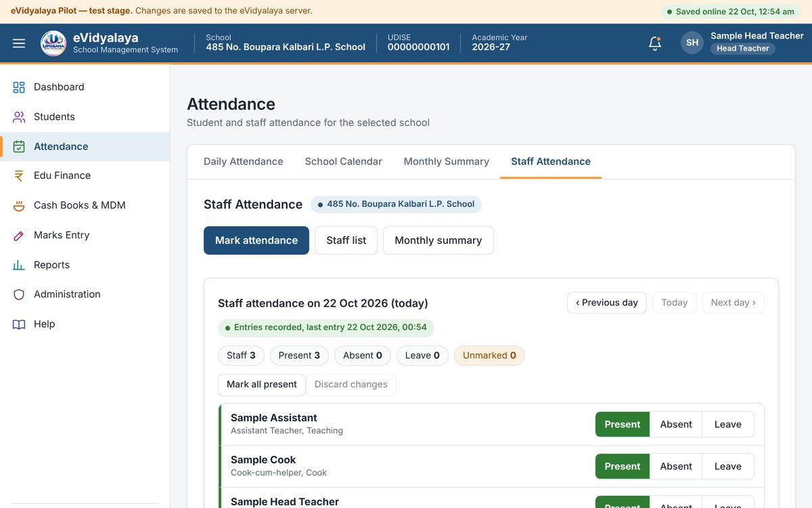
Task: Mark Sample Assistant as Absent
Action: [676, 425]
